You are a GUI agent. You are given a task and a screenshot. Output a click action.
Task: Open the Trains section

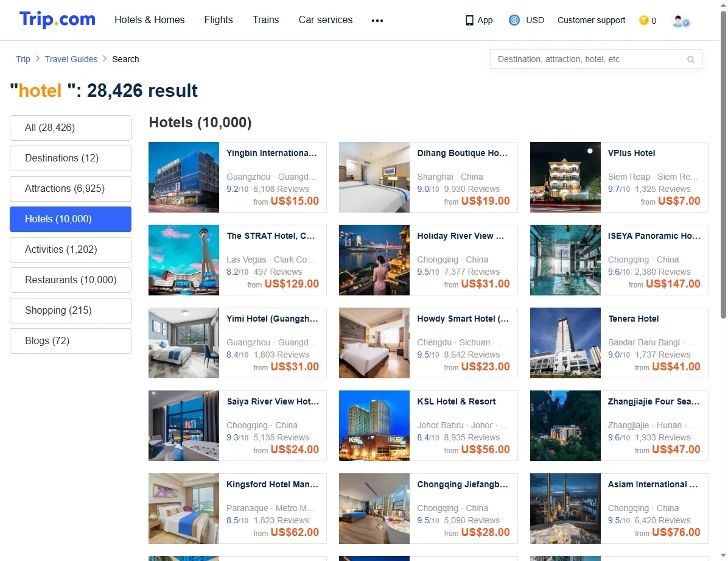265,20
